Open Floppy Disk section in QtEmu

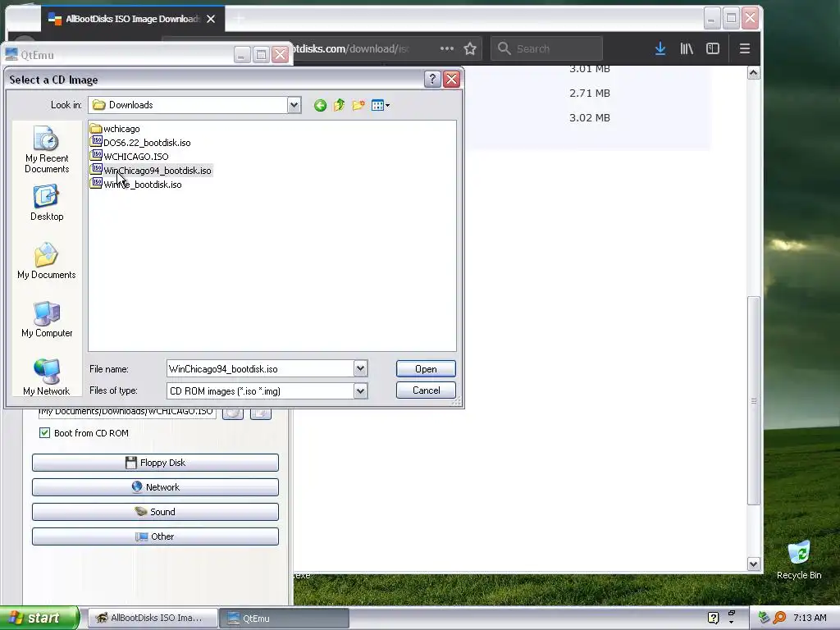tap(155, 463)
